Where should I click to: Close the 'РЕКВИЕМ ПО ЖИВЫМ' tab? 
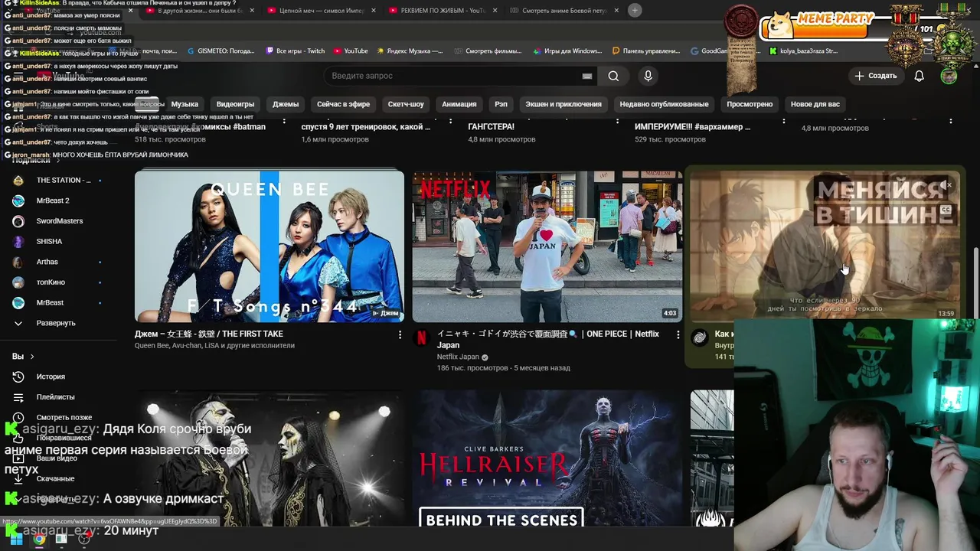click(x=495, y=11)
